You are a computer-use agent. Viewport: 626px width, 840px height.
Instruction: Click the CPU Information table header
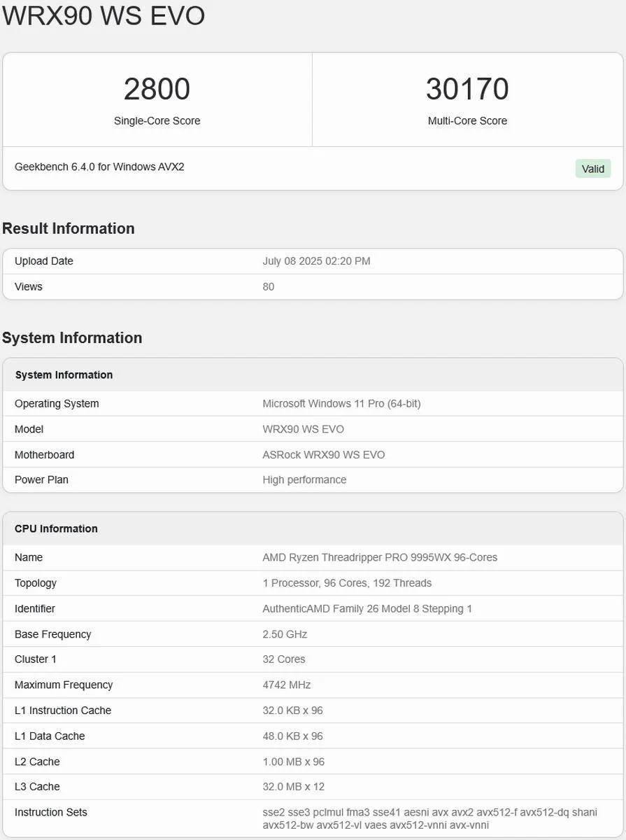(56, 528)
